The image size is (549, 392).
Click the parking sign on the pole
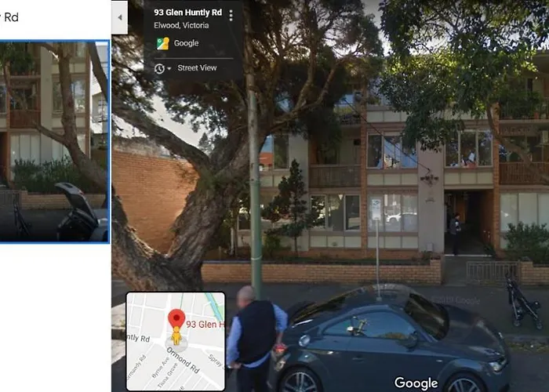(x=376, y=209)
